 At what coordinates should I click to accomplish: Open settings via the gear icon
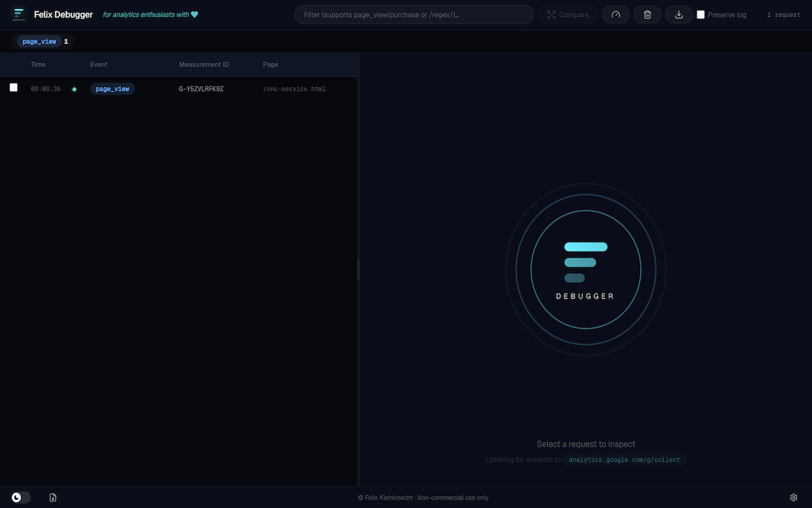pyautogui.click(x=794, y=497)
